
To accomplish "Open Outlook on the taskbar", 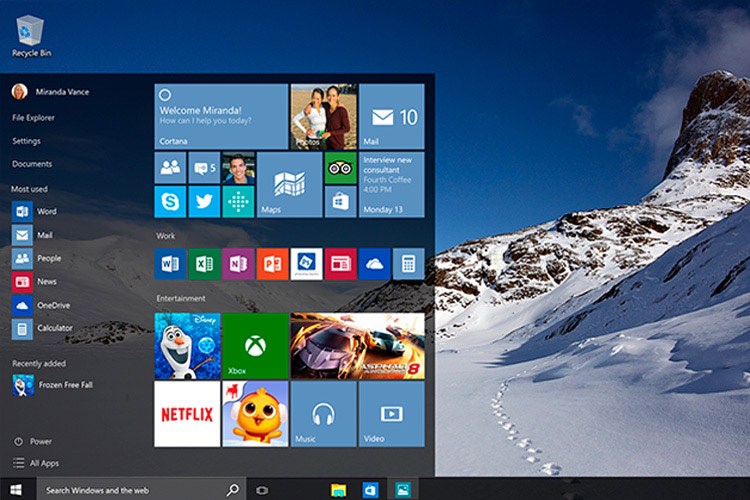I will click(x=371, y=490).
